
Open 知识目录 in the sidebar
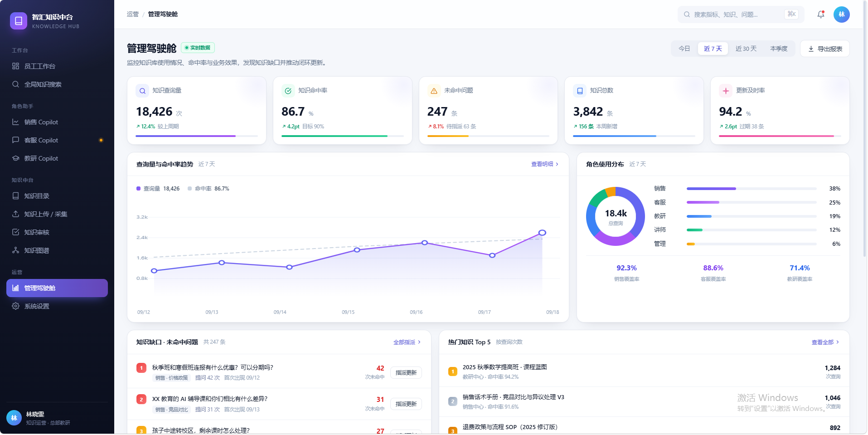57,196
